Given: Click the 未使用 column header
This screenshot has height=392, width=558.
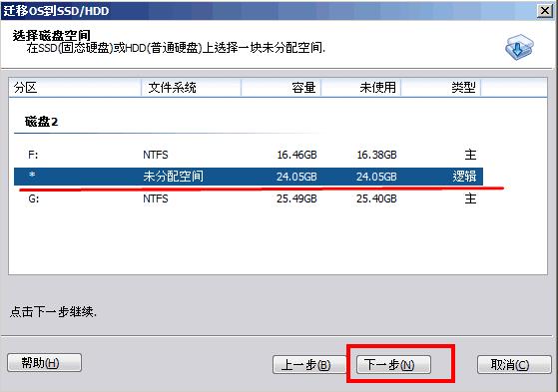Looking at the screenshot, I should pos(360,88).
